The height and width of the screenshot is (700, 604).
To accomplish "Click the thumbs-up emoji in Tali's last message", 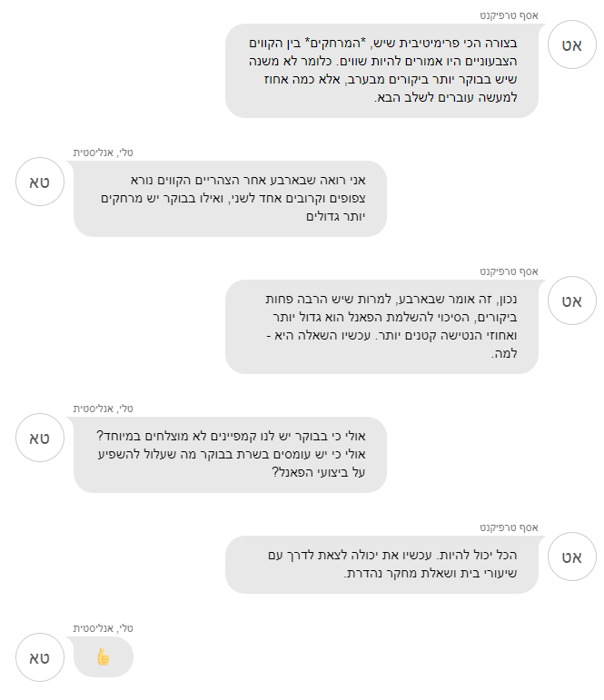I will (103, 656).
